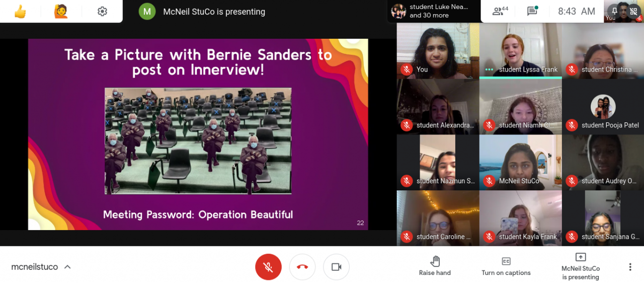The height and width of the screenshot is (283, 644).
Task: Click the speaking indicator dots on Lyssa Frank
Action: click(x=489, y=69)
